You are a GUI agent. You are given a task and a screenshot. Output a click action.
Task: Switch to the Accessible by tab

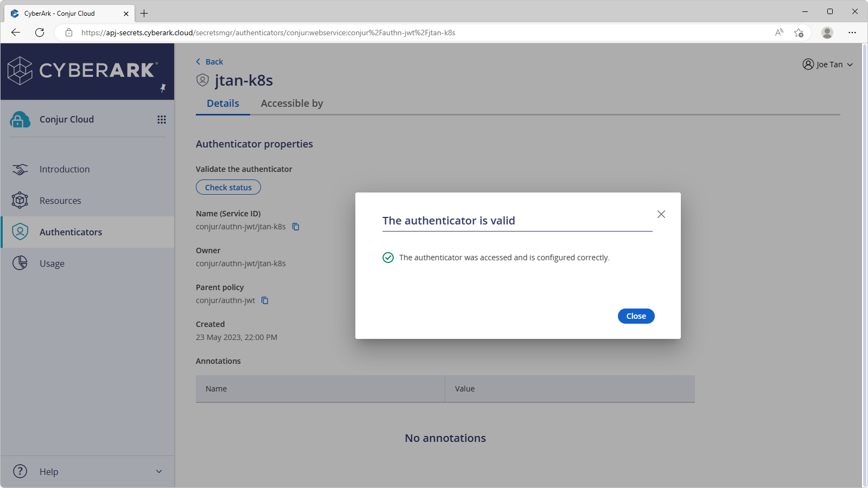[x=292, y=103]
